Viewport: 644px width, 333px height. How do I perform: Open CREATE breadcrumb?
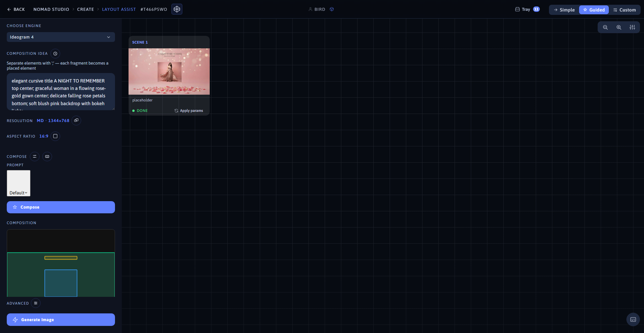(x=86, y=9)
